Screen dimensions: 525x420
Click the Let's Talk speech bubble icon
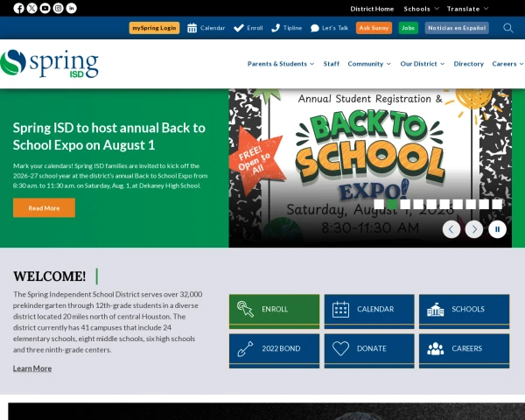coord(315,28)
